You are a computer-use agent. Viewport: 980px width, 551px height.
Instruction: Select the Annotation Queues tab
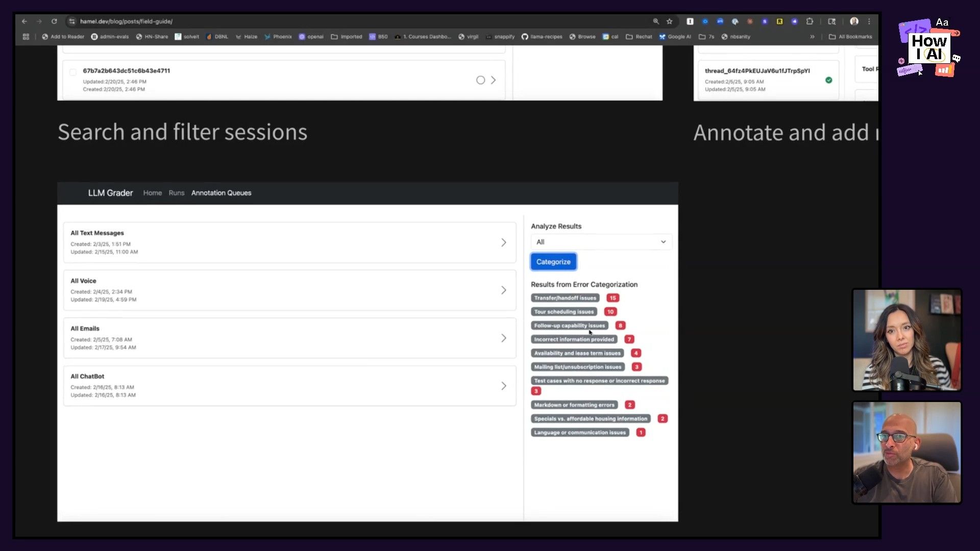[221, 193]
